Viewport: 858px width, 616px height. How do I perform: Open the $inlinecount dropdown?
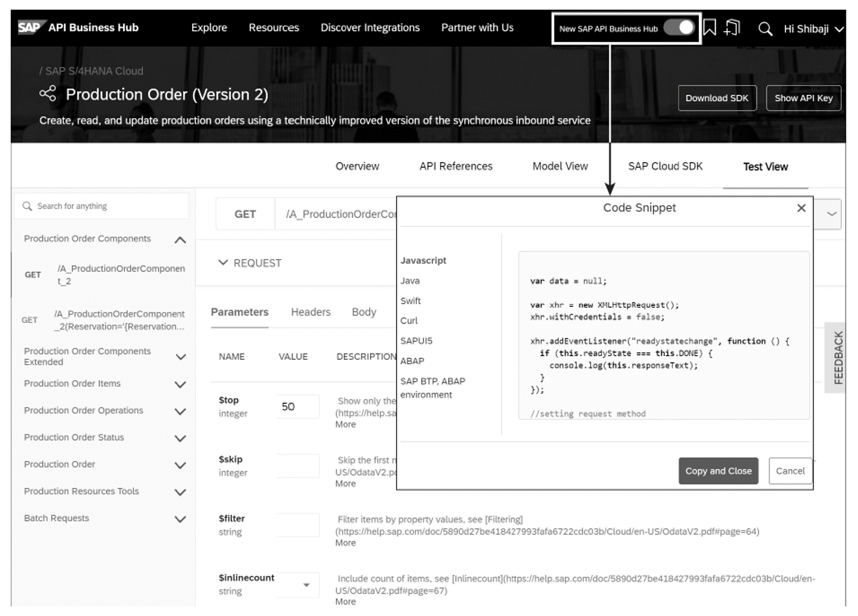[x=306, y=585]
